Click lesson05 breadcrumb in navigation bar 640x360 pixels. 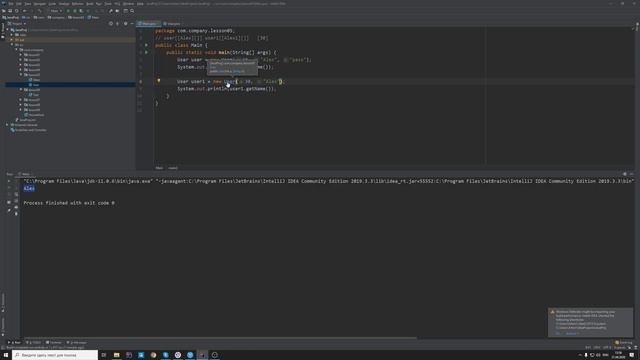(x=77, y=18)
